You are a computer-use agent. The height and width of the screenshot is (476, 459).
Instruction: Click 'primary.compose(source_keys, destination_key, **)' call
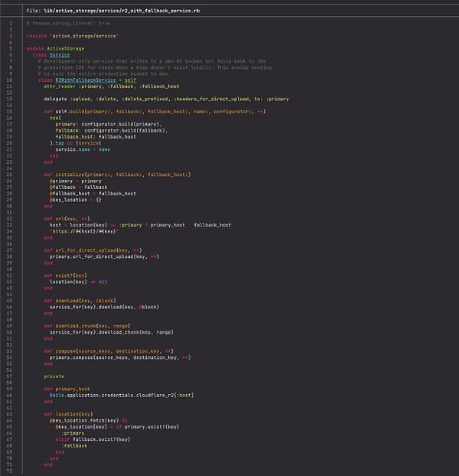pos(120,357)
